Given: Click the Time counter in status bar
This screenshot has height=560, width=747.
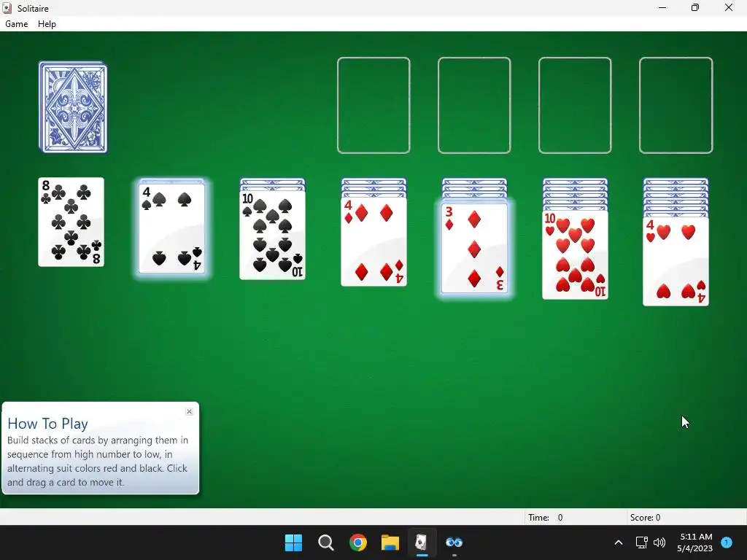Looking at the screenshot, I should 546,518.
